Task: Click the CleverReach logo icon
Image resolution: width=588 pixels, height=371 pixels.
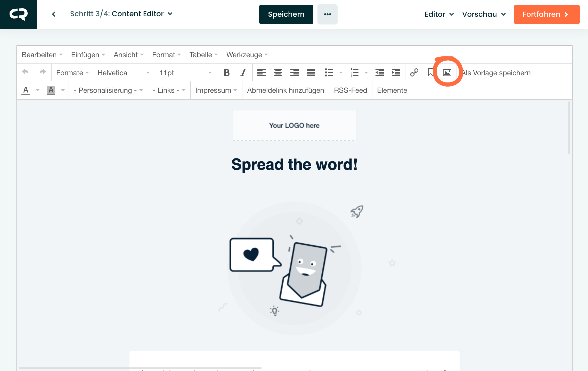Action: (x=19, y=14)
